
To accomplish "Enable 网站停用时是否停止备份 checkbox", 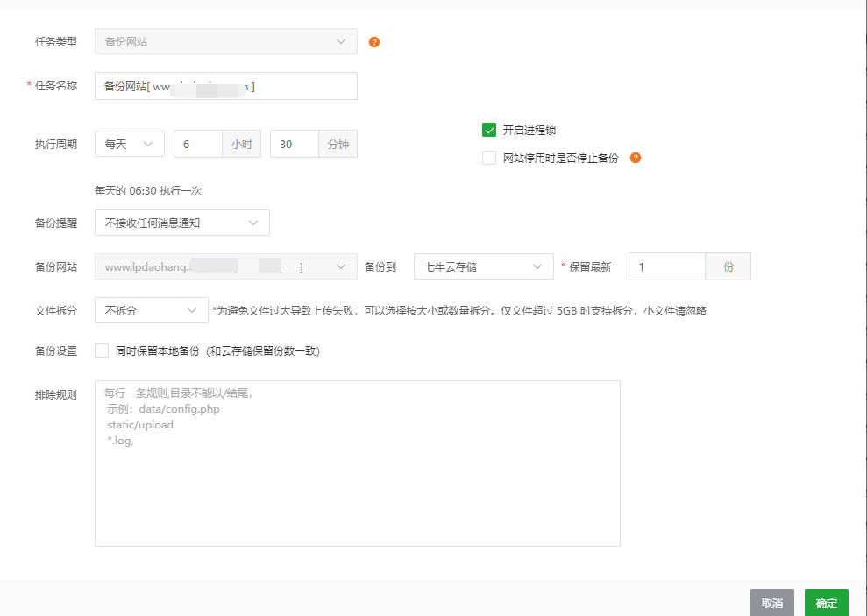I will point(489,158).
